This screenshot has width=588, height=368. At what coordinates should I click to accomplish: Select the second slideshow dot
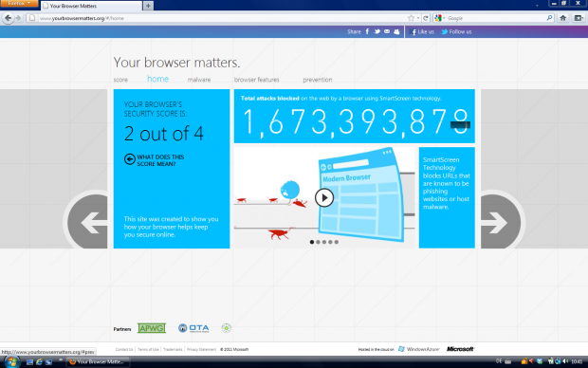point(318,242)
